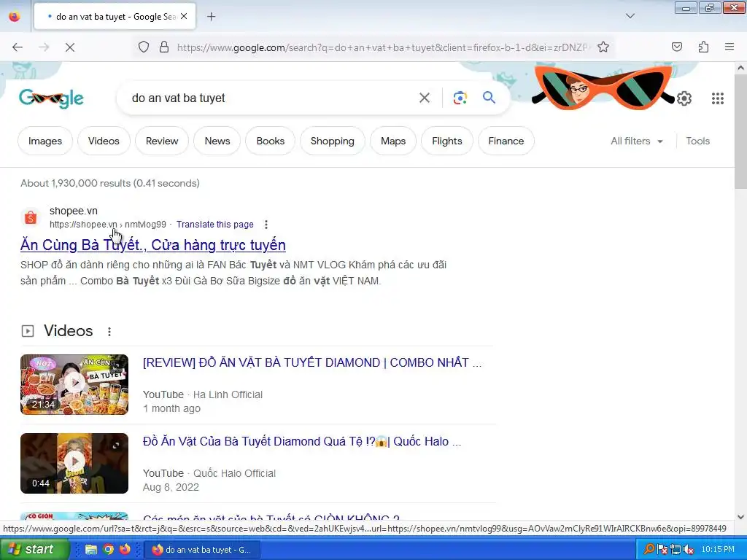The width and height of the screenshot is (747, 560).
Task: Click the shopee.vn site name
Action: 74,211
